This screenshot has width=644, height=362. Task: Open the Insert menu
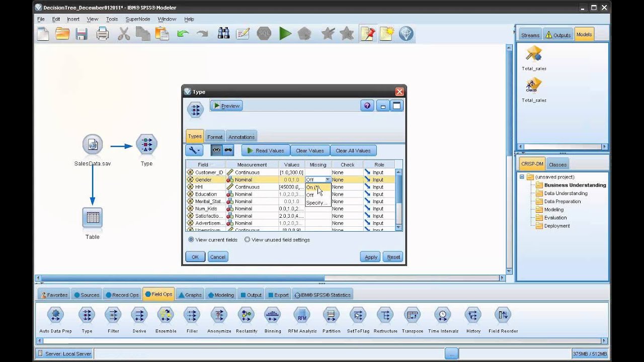(x=73, y=19)
